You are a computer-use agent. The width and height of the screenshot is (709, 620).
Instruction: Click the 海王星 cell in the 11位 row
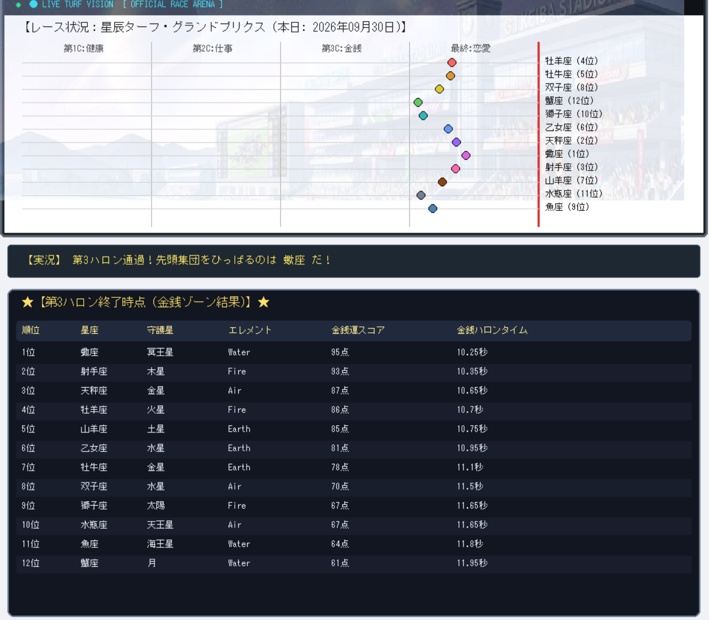[160, 544]
